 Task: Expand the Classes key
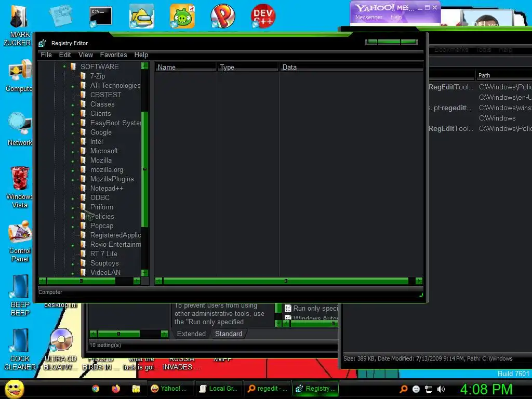click(73, 105)
